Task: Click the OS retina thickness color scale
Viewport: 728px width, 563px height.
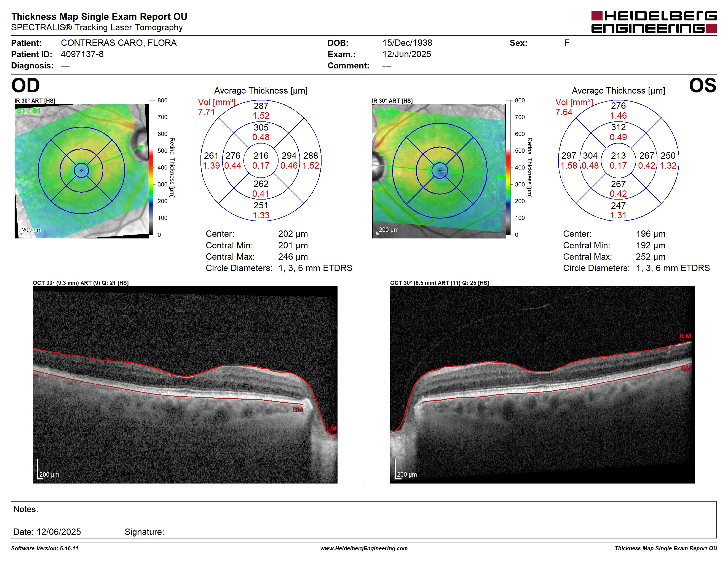Action: pyautogui.click(x=508, y=168)
